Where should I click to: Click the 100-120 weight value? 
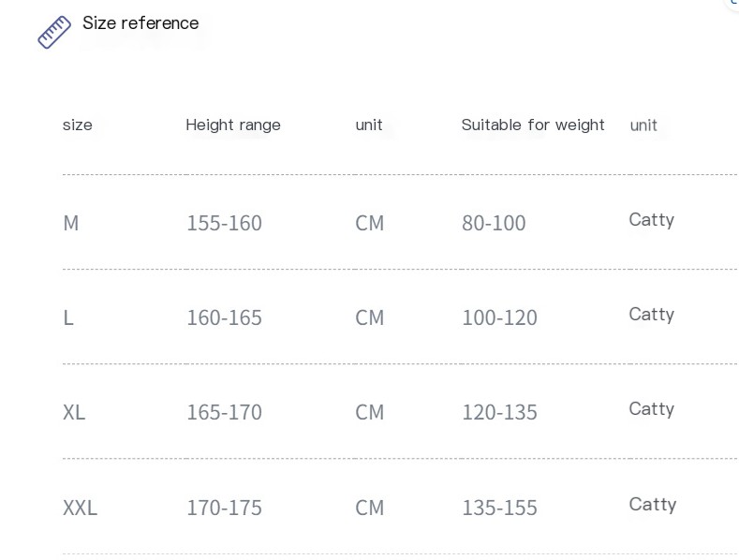coord(499,317)
